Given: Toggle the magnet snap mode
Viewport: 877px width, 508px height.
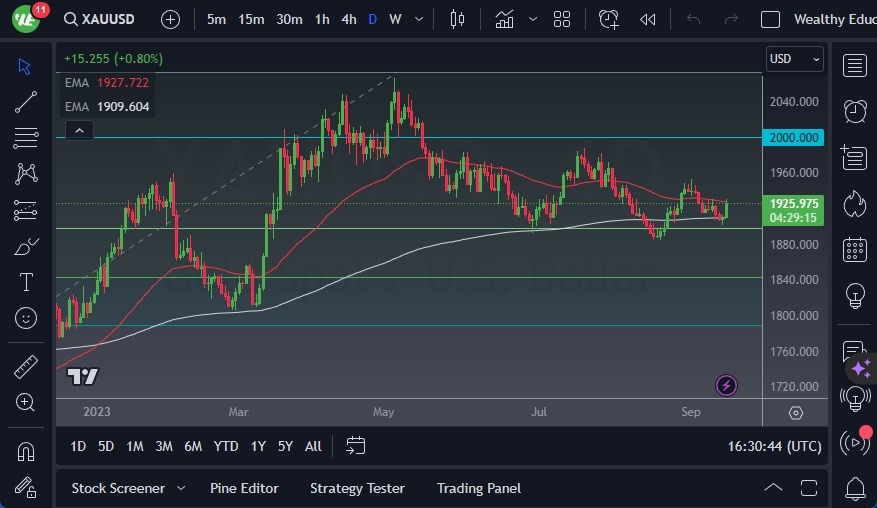Looking at the screenshot, I should click(x=26, y=451).
